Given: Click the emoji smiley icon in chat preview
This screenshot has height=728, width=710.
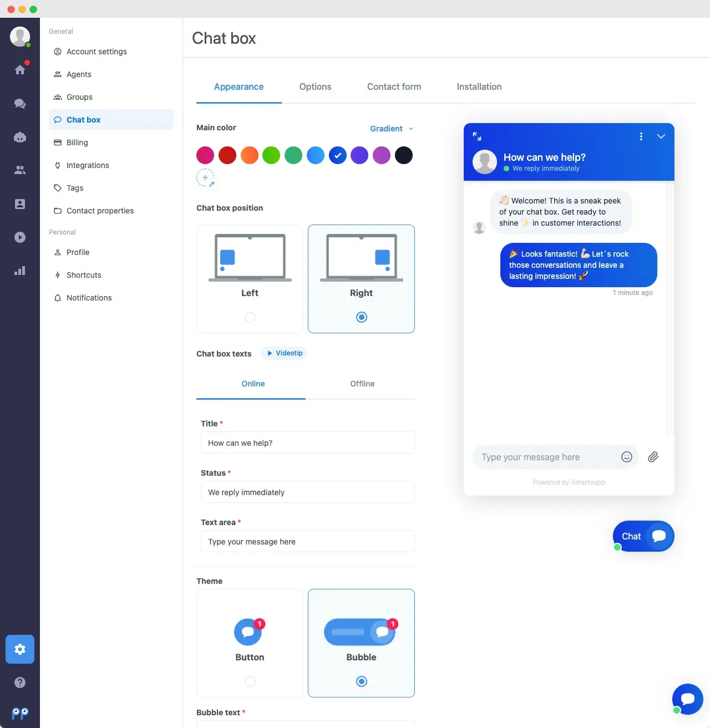Looking at the screenshot, I should click(627, 457).
